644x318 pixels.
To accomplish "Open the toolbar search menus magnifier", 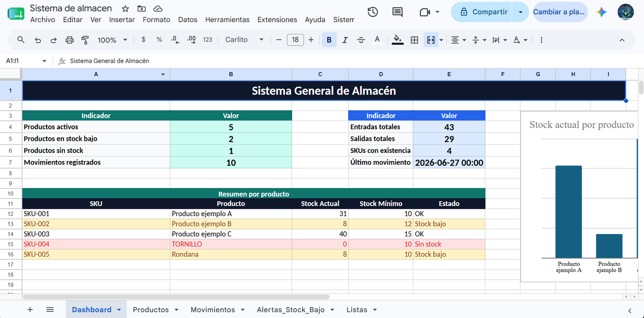I will [21, 39].
